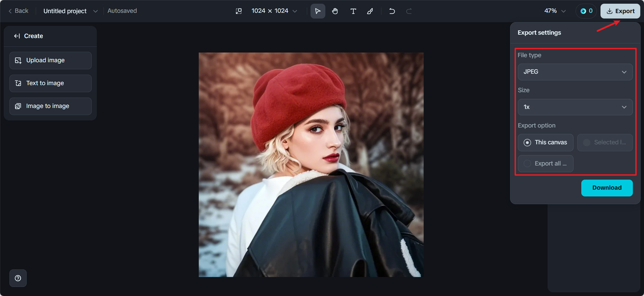Image resolution: width=644 pixels, height=296 pixels.
Task: Undo the last action
Action: (x=392, y=11)
